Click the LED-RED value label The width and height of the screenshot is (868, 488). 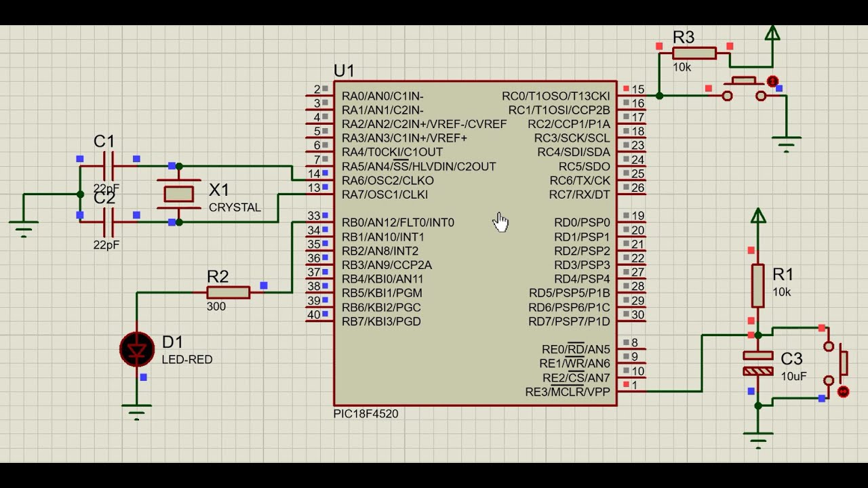coord(187,359)
